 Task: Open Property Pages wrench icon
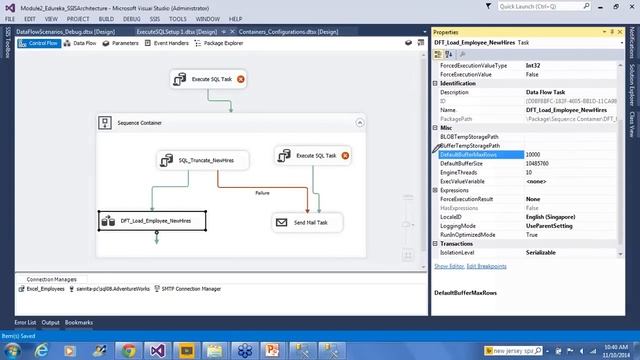[462, 54]
